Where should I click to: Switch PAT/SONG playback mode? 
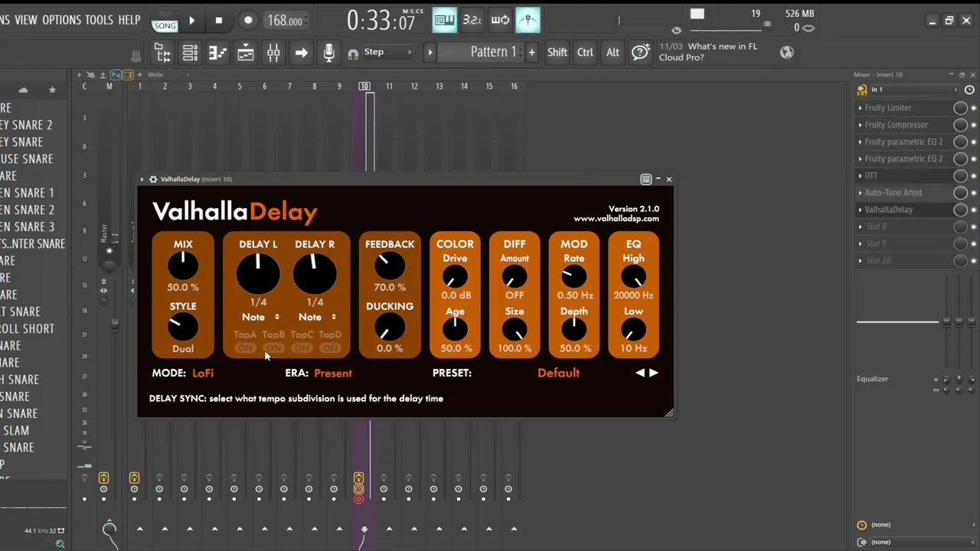pyautogui.click(x=165, y=21)
